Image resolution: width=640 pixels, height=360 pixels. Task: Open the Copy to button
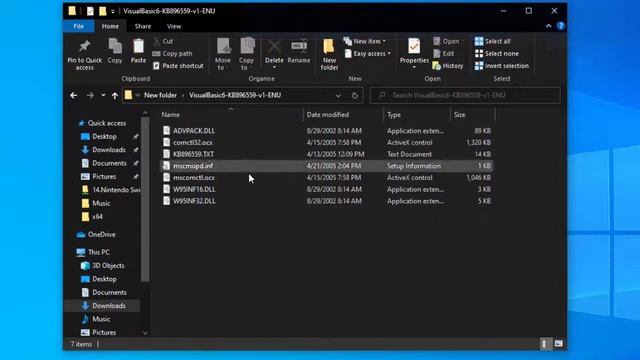tap(247, 54)
